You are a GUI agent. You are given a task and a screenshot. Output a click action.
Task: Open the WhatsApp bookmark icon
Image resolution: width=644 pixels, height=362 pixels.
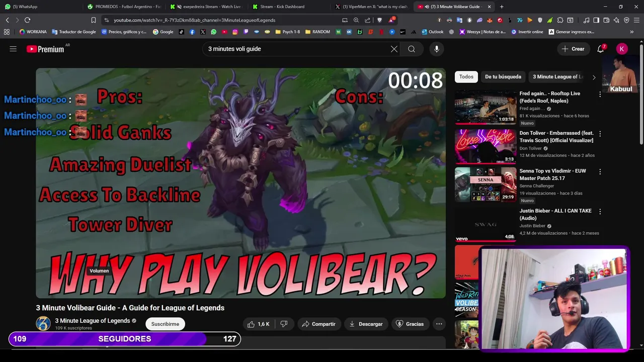pyautogui.click(x=214, y=32)
